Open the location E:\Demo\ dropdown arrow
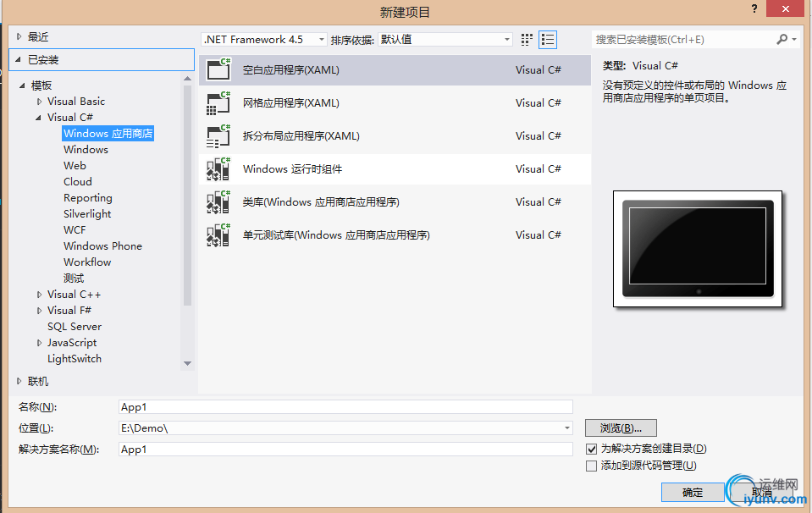 click(567, 428)
